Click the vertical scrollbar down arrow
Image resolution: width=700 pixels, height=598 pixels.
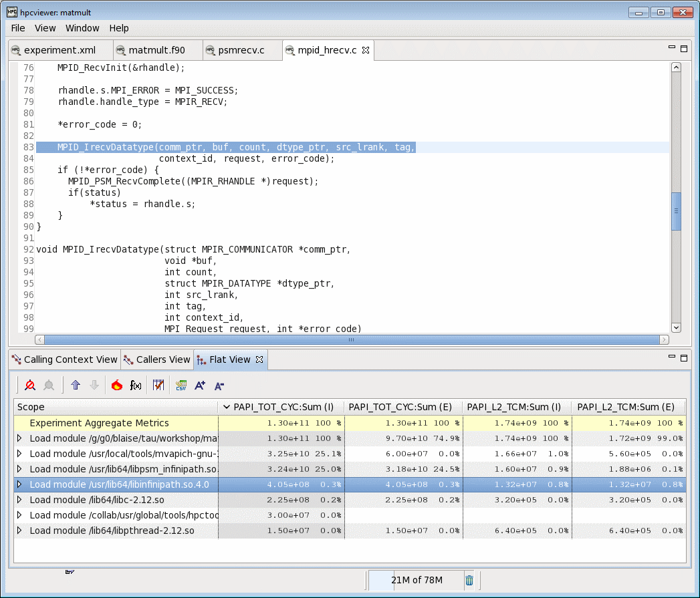coord(676,327)
